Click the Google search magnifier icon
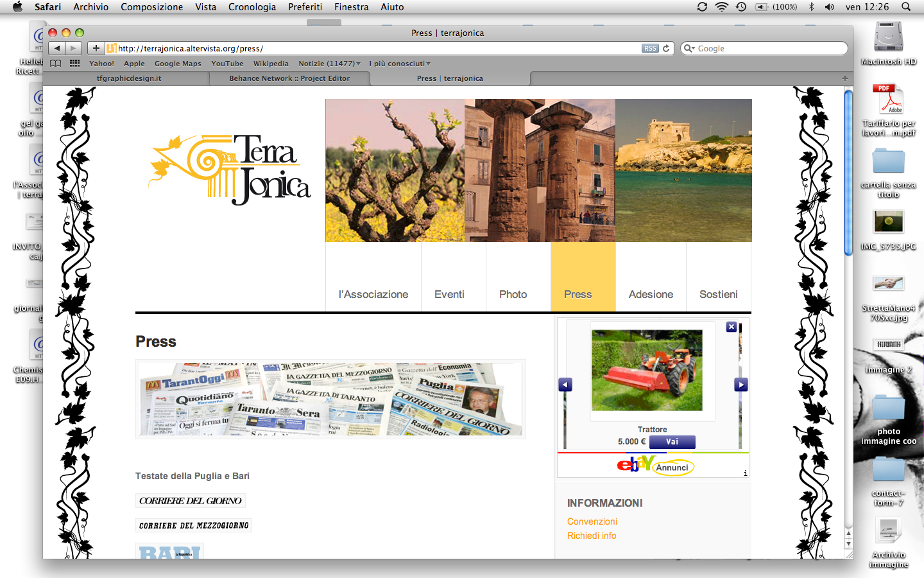The image size is (924, 578). click(689, 48)
